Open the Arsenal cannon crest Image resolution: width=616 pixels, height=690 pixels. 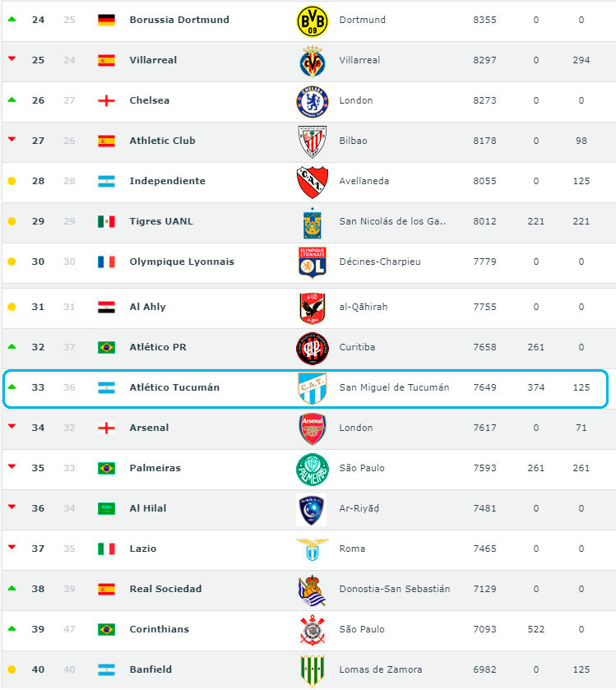(313, 429)
